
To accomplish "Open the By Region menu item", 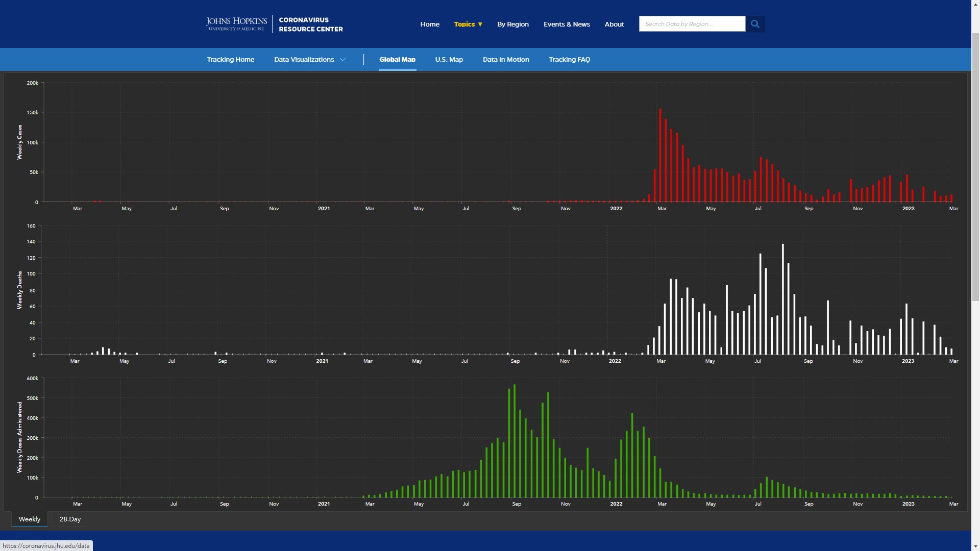I will click(513, 24).
